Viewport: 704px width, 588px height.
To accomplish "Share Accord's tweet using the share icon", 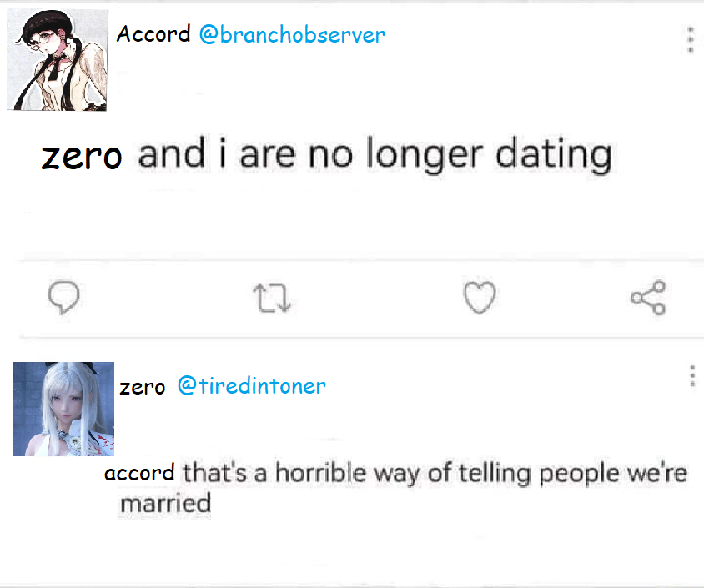I will tap(648, 298).
